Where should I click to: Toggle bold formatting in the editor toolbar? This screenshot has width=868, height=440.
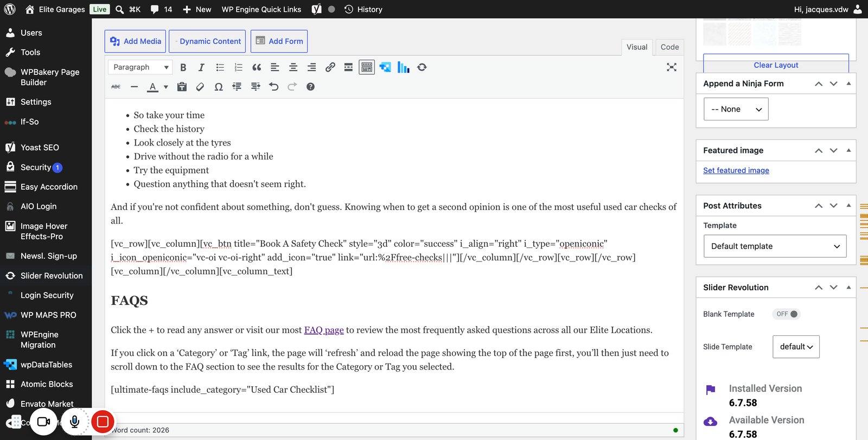coord(183,67)
